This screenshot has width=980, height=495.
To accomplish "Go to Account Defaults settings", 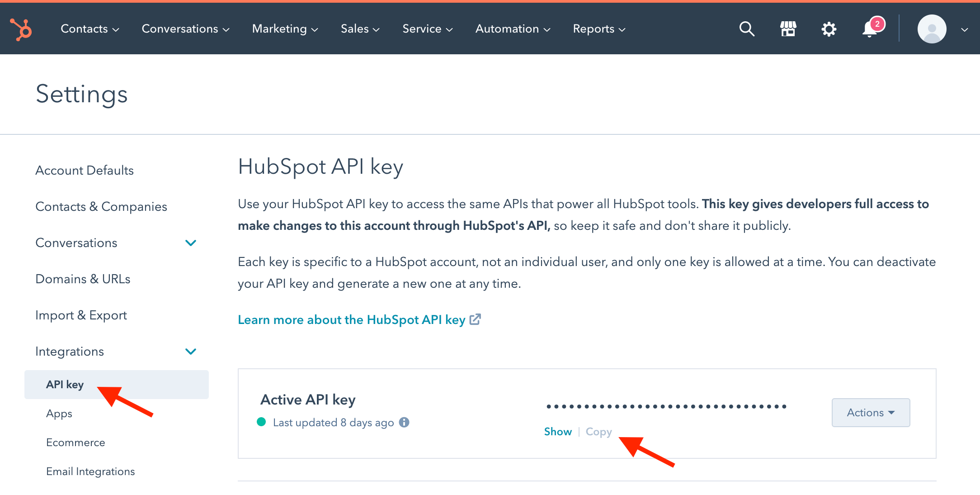I will (85, 171).
